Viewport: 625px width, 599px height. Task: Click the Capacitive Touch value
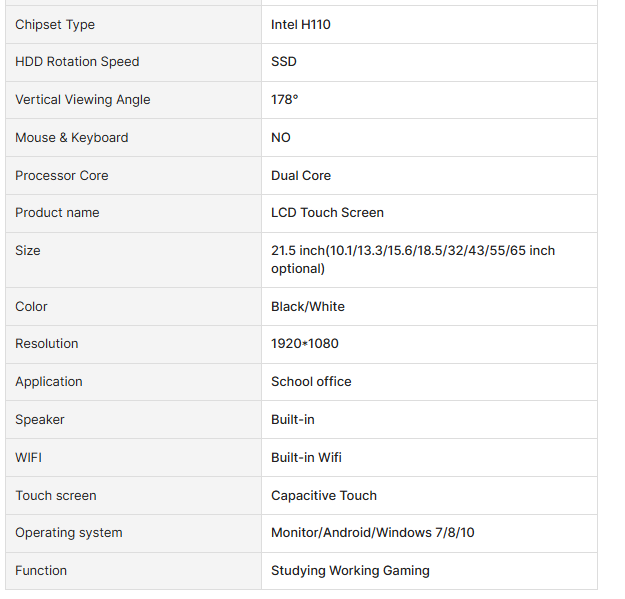point(324,496)
